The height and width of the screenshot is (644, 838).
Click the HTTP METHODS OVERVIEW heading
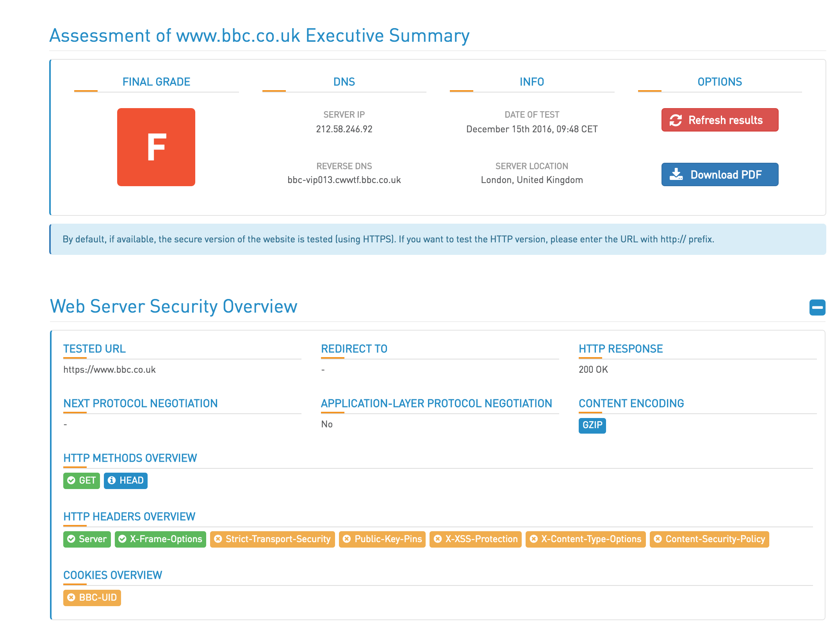[x=130, y=458]
